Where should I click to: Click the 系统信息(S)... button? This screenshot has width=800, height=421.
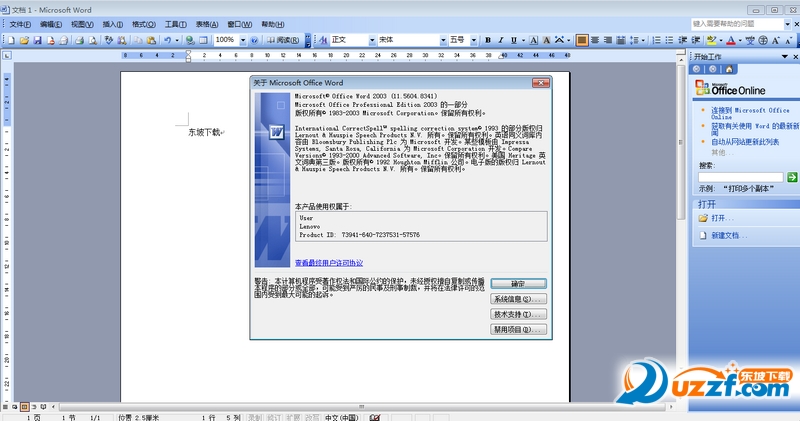[518, 299]
